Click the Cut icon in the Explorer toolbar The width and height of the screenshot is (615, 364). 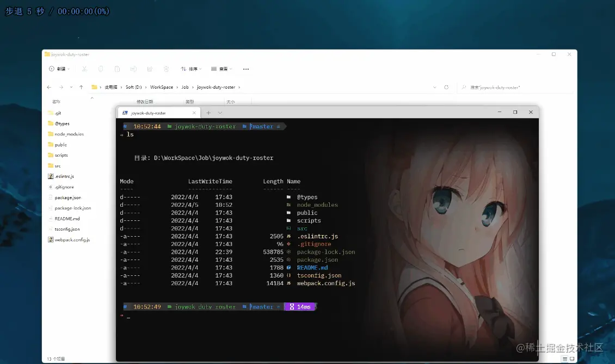point(85,69)
